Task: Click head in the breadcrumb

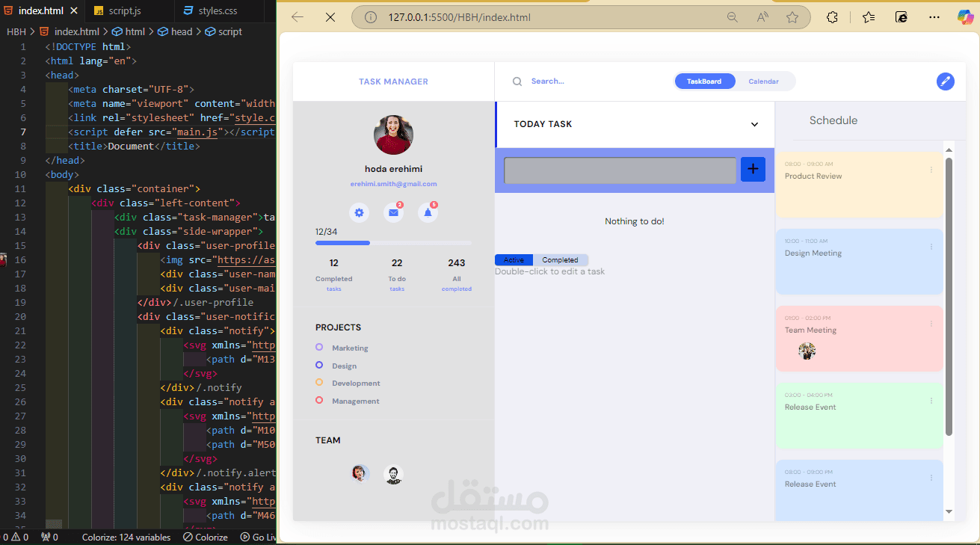Action: pyautogui.click(x=175, y=31)
